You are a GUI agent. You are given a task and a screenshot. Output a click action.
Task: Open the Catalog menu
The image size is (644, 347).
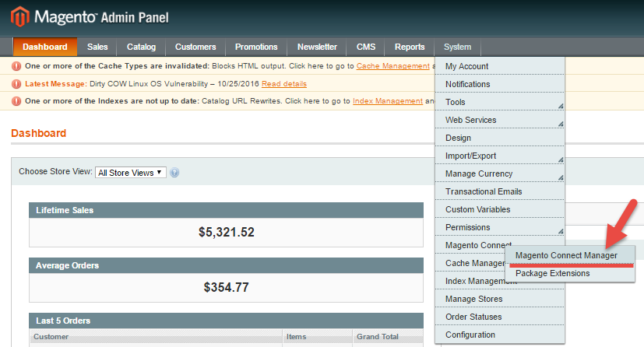(x=141, y=47)
